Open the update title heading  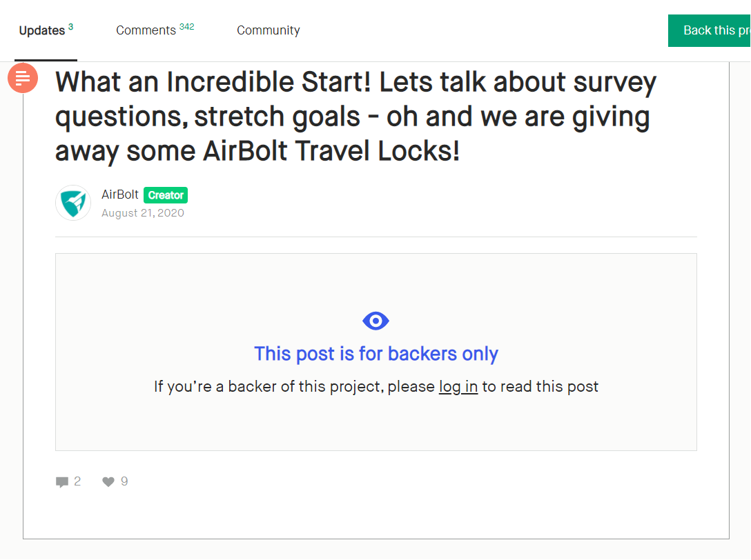(x=355, y=117)
